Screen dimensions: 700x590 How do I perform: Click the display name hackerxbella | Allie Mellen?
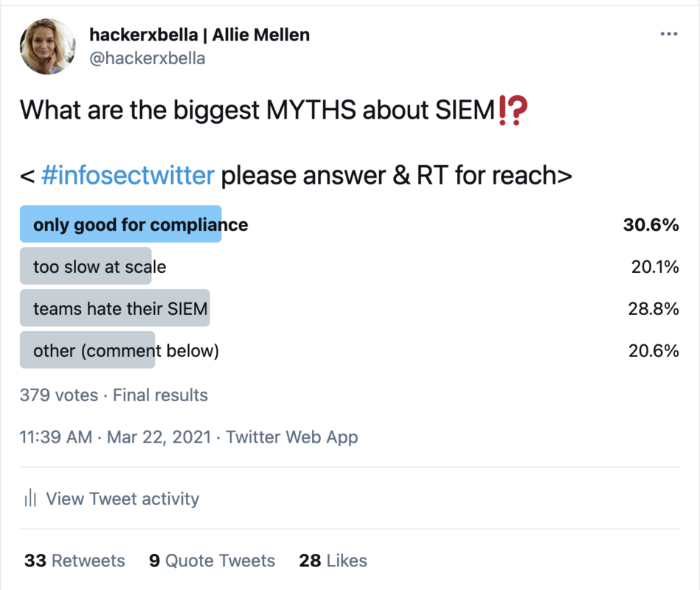tap(199, 34)
